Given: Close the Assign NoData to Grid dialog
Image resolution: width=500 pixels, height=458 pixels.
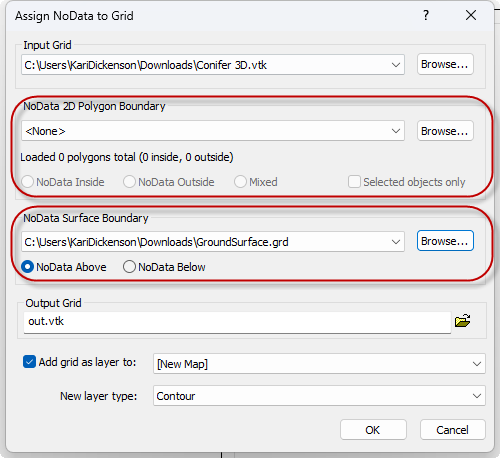Looking at the screenshot, I should [471, 15].
